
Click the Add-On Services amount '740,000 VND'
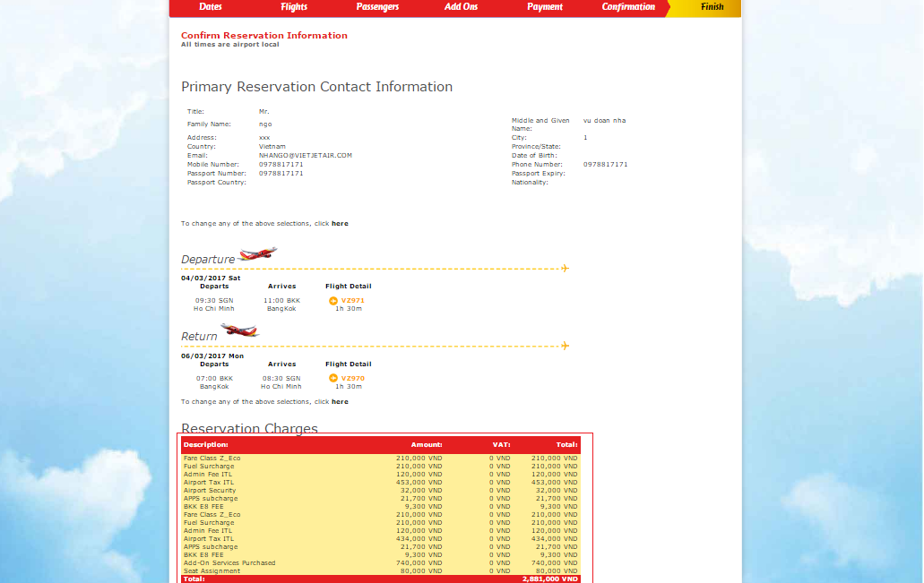point(419,563)
